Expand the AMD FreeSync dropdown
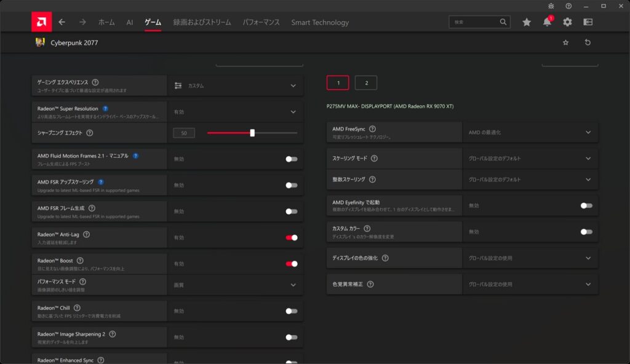This screenshot has height=364, width=630. tap(588, 132)
